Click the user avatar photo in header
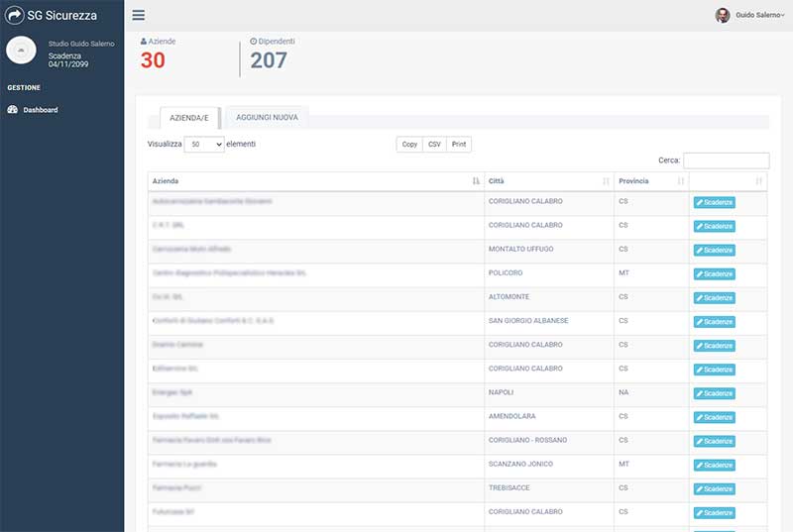 click(x=723, y=15)
